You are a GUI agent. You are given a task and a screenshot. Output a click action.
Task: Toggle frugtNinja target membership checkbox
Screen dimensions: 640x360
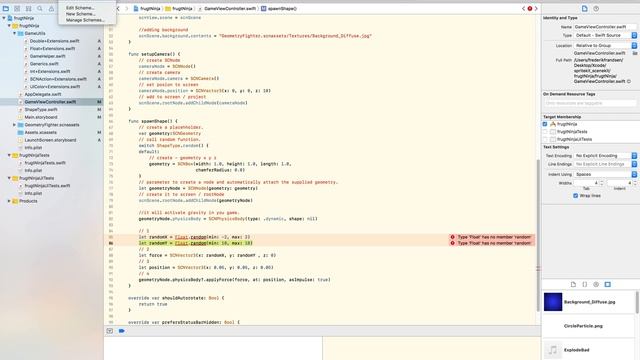(x=545, y=124)
